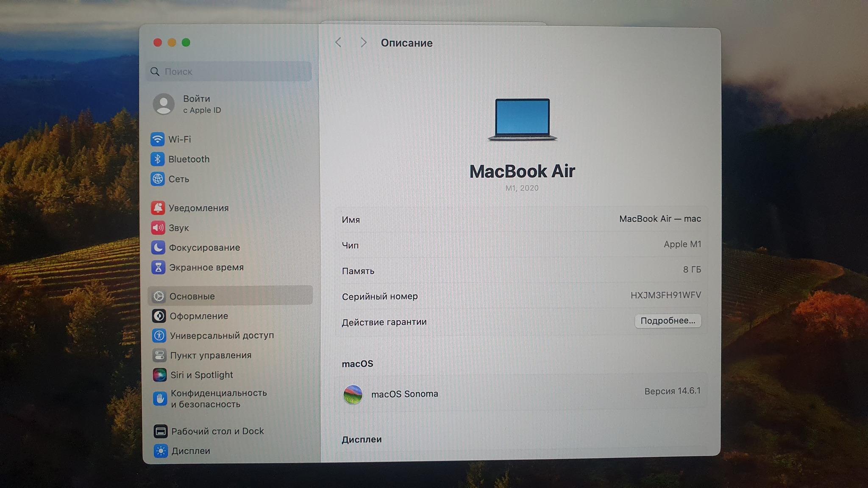Open Focus moon icon
This screenshot has width=868, height=488.
point(158,247)
